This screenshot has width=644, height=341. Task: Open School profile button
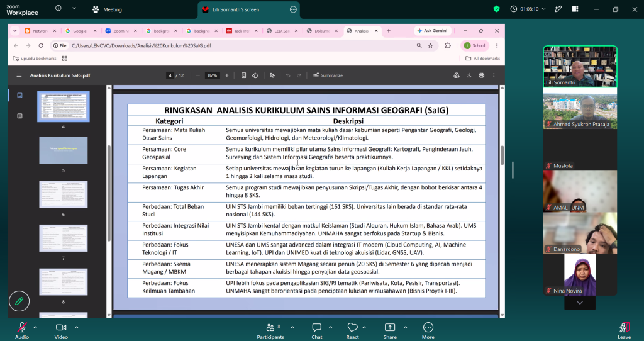coord(475,45)
